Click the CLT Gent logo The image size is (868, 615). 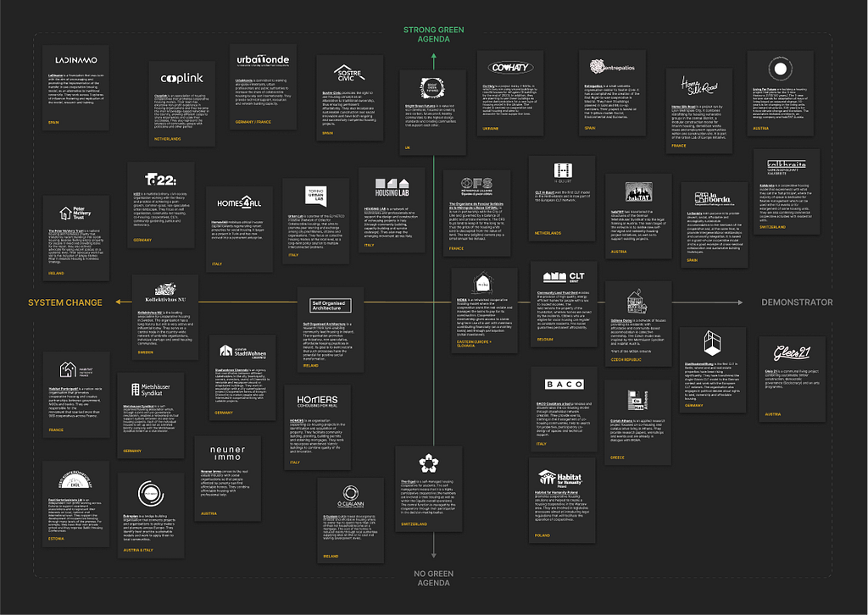(564, 276)
